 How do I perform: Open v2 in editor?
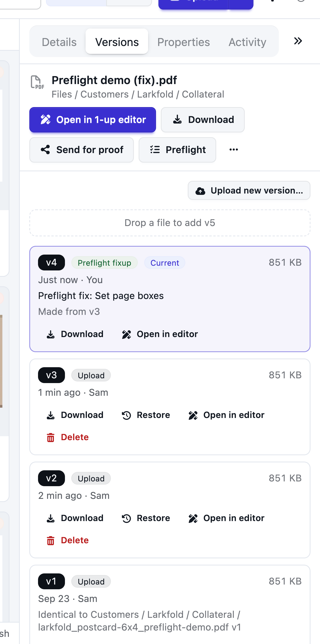coord(227,518)
